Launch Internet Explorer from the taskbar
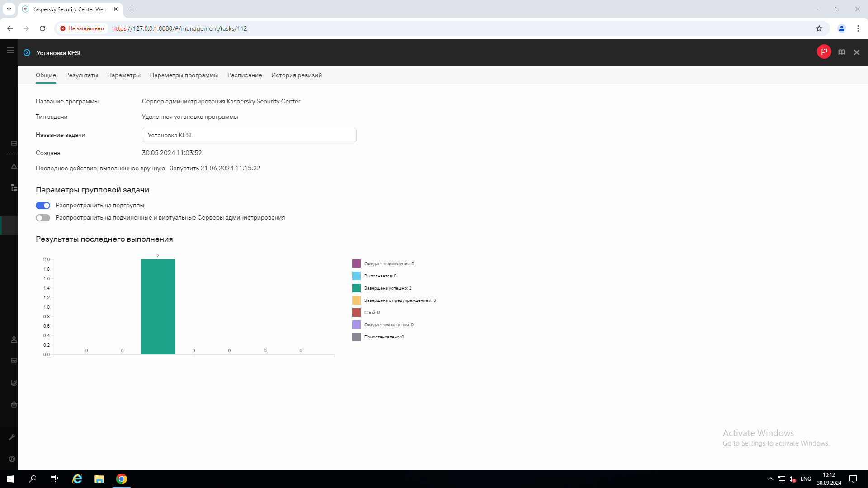The image size is (868, 488). coord(77,479)
